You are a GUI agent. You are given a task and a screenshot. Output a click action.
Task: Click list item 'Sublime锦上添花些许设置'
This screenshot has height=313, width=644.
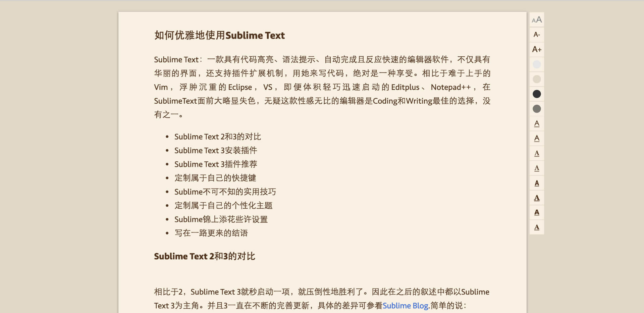(221, 219)
